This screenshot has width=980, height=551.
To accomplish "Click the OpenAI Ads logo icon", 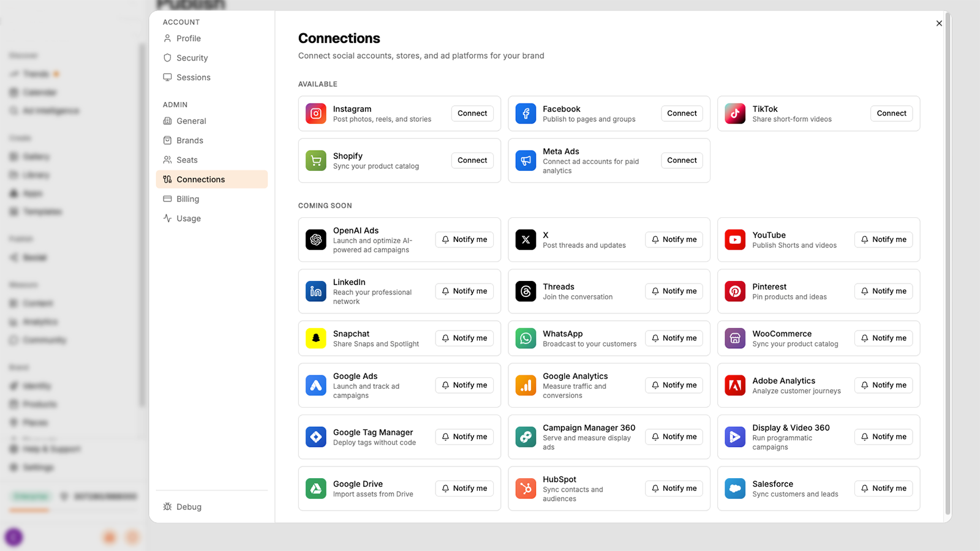I will tap(316, 239).
